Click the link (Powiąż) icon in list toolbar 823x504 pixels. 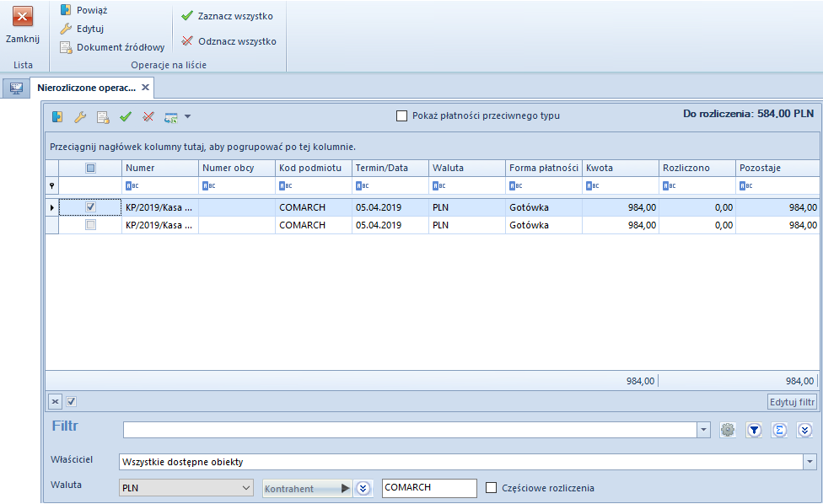[57, 116]
